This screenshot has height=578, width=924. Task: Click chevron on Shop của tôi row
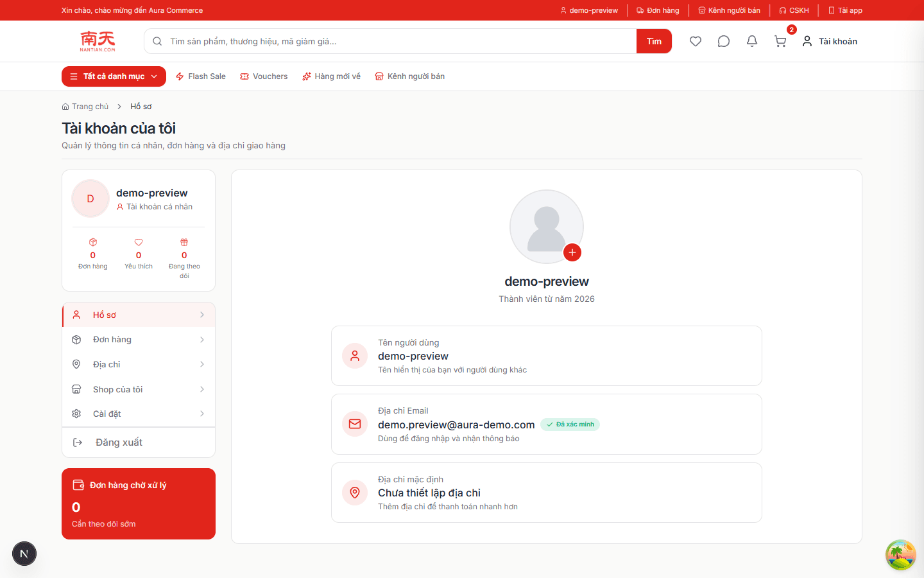pyautogui.click(x=202, y=389)
